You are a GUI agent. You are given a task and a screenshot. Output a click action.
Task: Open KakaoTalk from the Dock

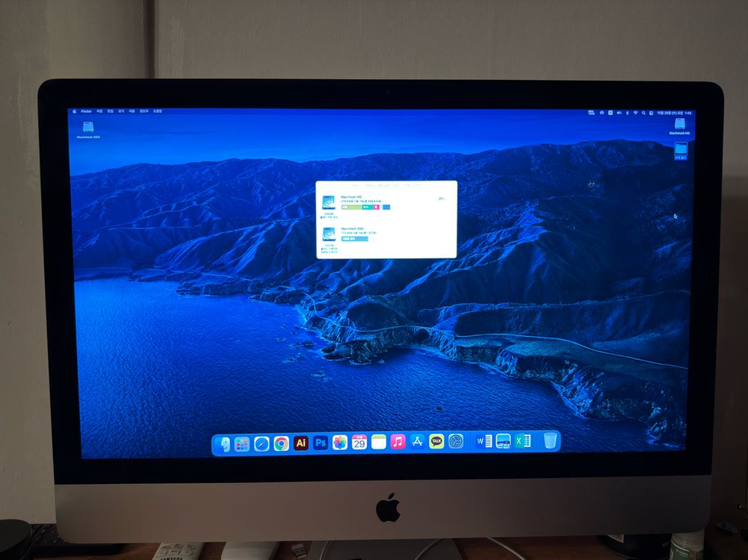click(436, 442)
